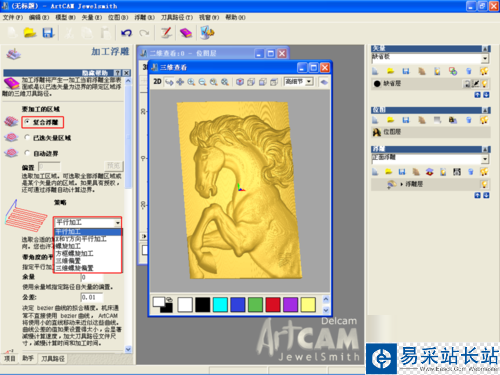Select the 位图层 bitmap layer row

431,132
